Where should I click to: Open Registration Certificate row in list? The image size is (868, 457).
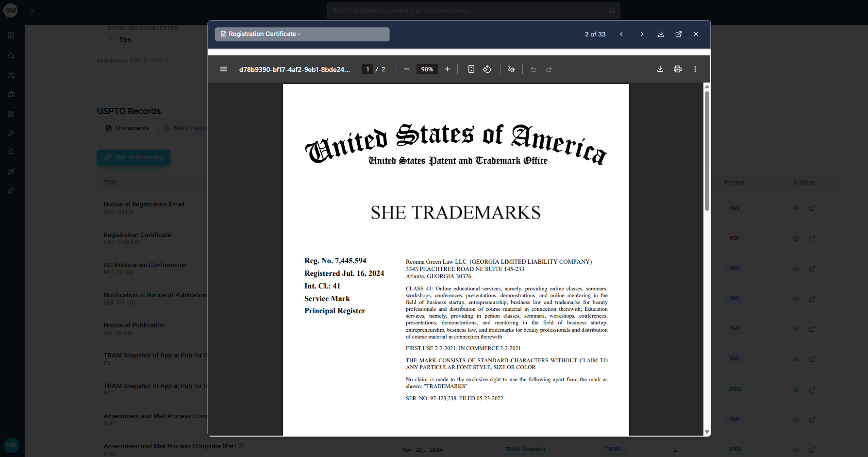coord(137,235)
